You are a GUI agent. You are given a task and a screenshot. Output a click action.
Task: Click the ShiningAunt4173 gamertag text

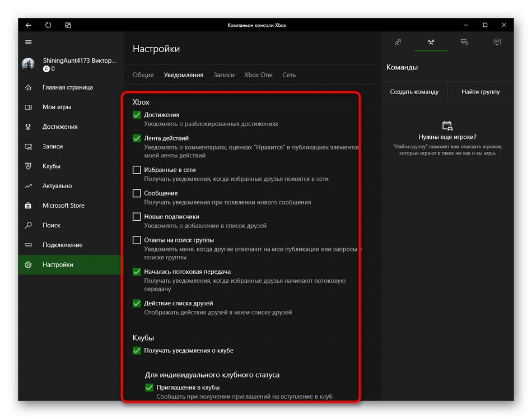[x=80, y=60]
